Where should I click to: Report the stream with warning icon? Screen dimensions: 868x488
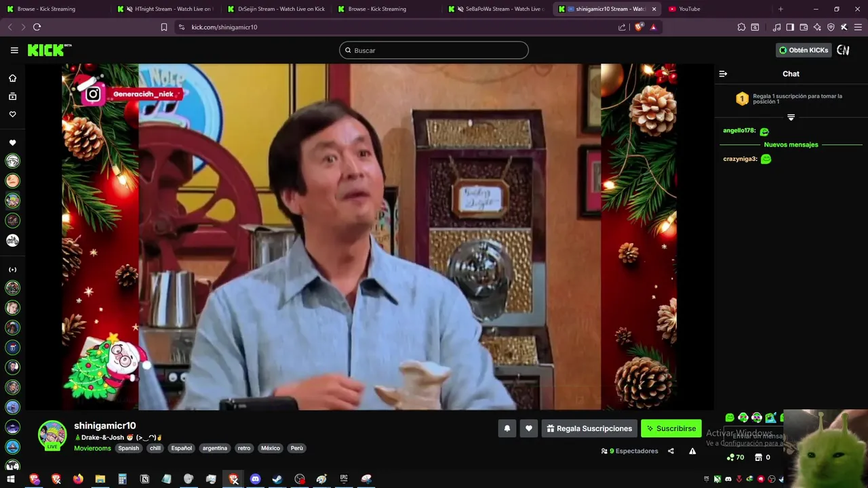click(x=692, y=451)
